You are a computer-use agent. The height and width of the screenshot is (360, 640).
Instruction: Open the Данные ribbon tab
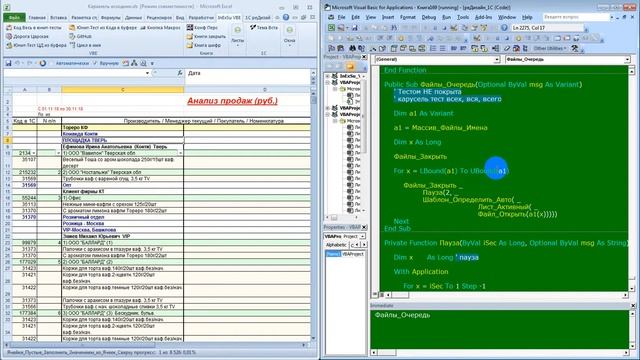click(133, 18)
